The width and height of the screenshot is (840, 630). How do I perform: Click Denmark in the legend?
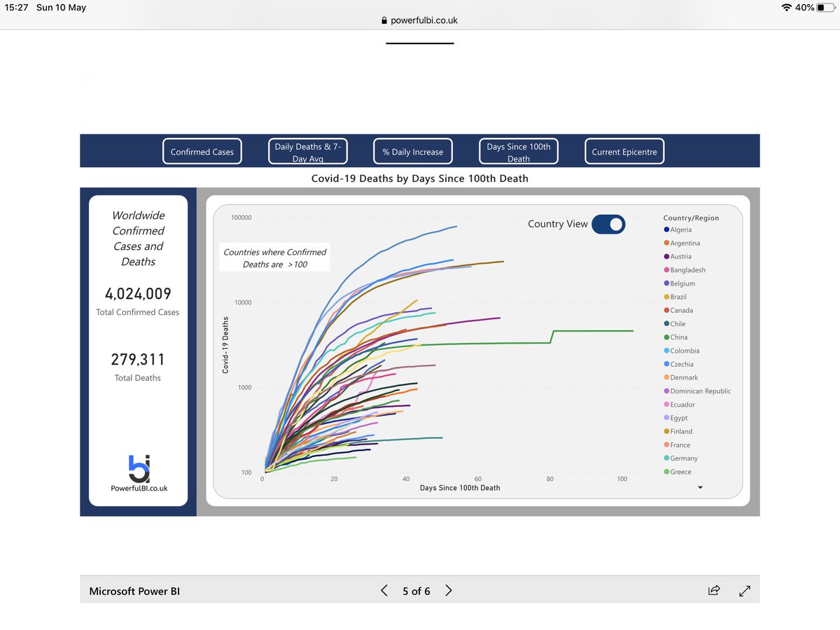[x=681, y=377]
